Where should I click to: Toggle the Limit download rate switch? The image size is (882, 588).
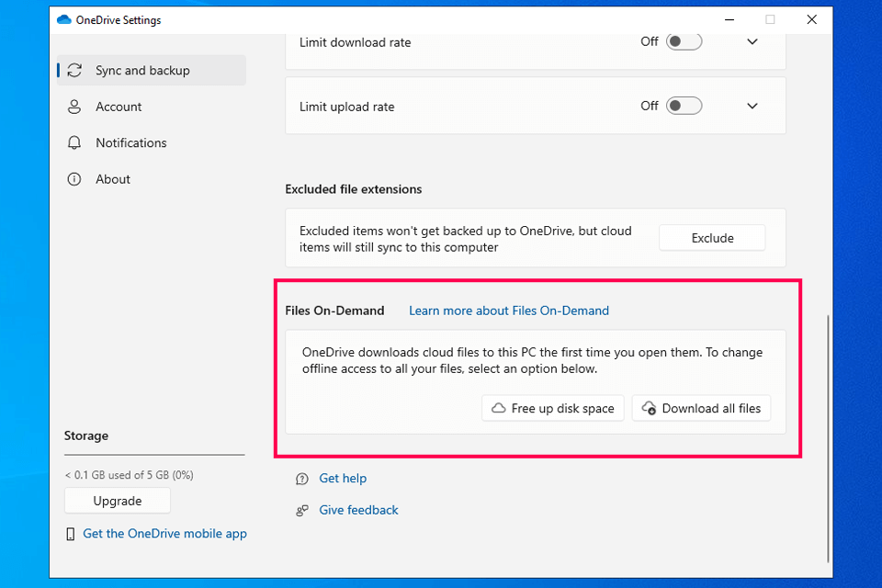[684, 41]
